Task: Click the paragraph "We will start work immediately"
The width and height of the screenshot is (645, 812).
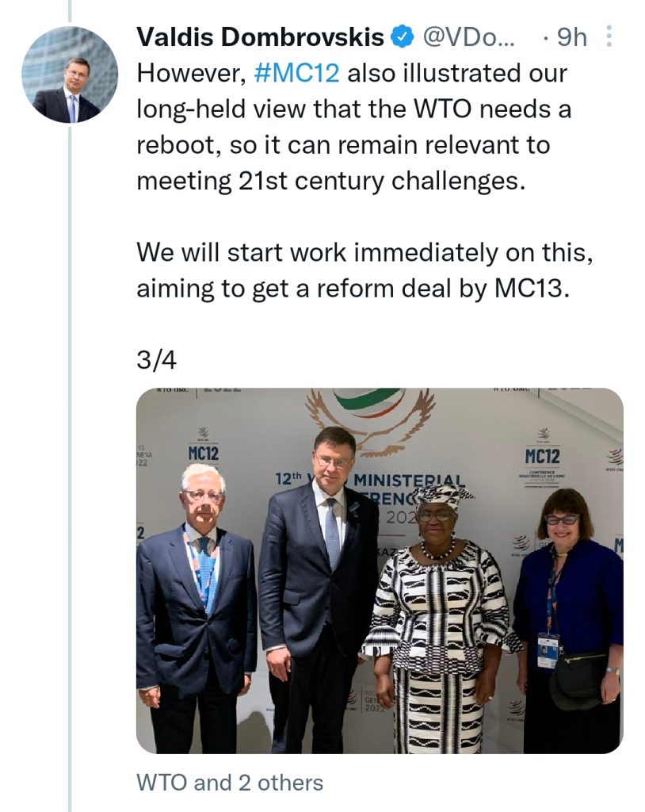Action: point(365,270)
